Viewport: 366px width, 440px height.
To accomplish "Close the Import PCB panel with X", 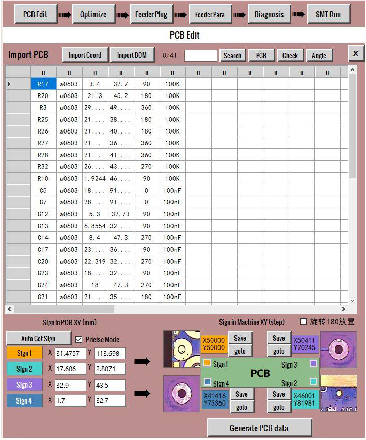I will click(356, 53).
